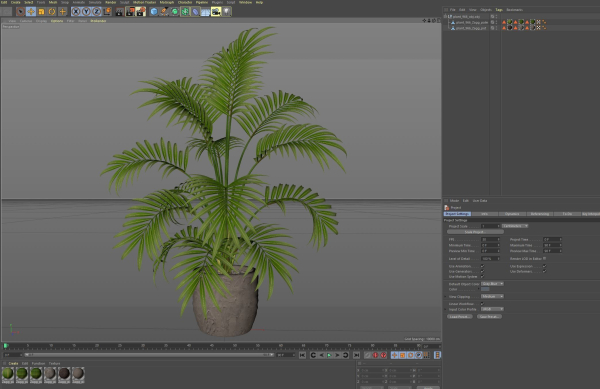
Task: Toggle Use Generators checkbox
Action: click(482, 271)
